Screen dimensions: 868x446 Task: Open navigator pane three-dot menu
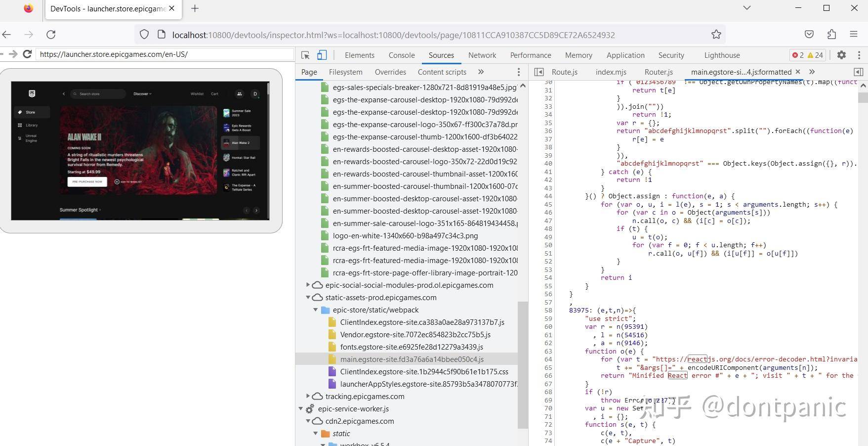click(518, 72)
